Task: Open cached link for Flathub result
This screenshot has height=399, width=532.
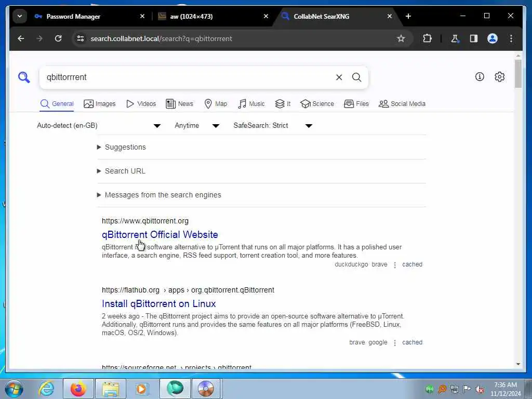Action: [x=412, y=342]
